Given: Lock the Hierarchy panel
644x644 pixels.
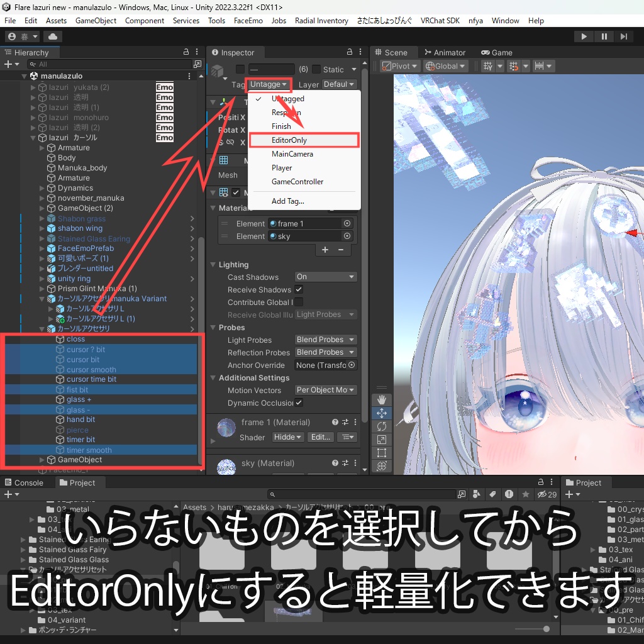Looking at the screenshot, I should point(186,52).
